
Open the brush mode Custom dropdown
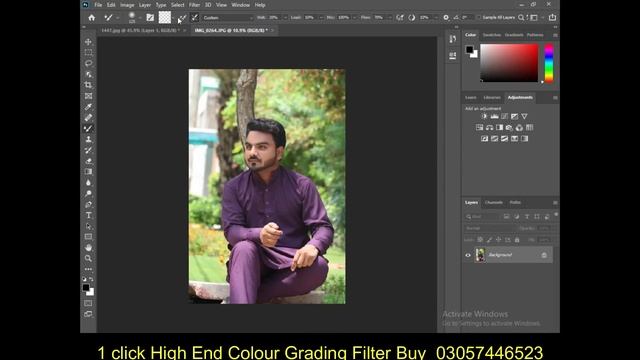click(x=228, y=18)
